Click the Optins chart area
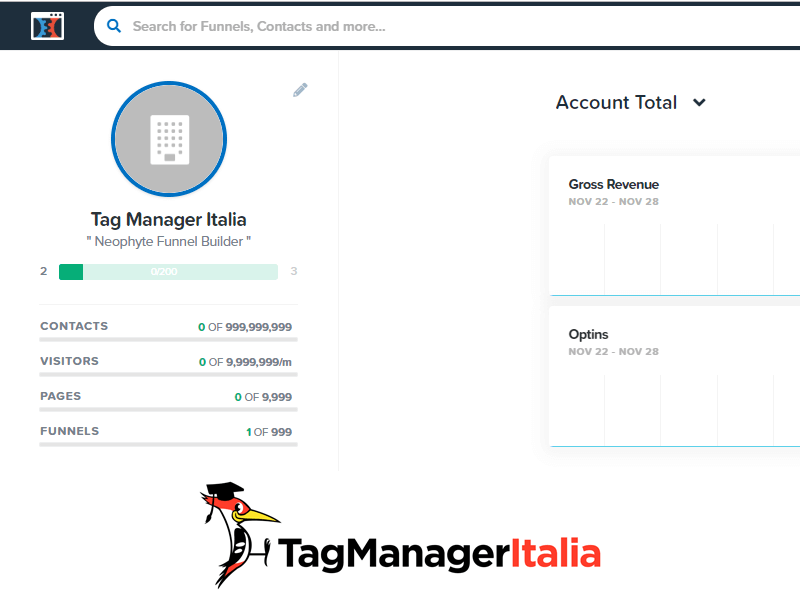Viewport: 800px width, 600px height. coord(675,410)
